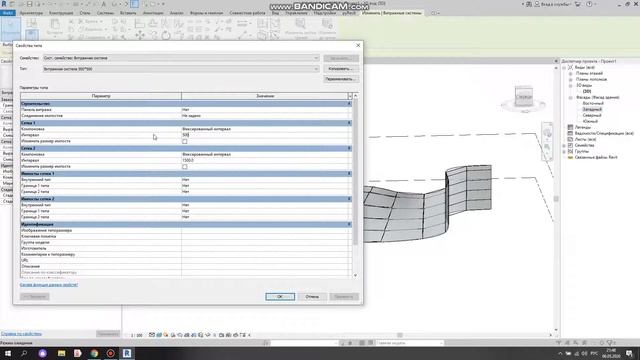The image size is (640, 360).
Task: Expand Families node in project browser
Action: (x=564, y=145)
